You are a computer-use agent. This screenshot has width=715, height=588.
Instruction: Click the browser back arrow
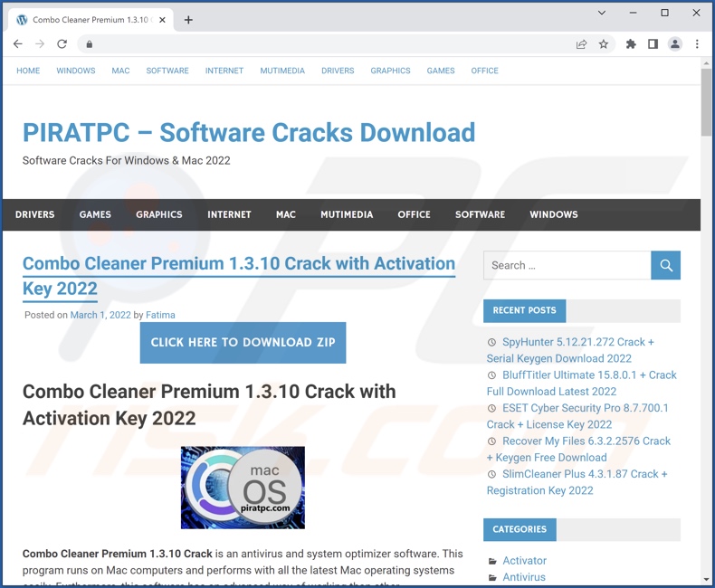[x=18, y=43]
